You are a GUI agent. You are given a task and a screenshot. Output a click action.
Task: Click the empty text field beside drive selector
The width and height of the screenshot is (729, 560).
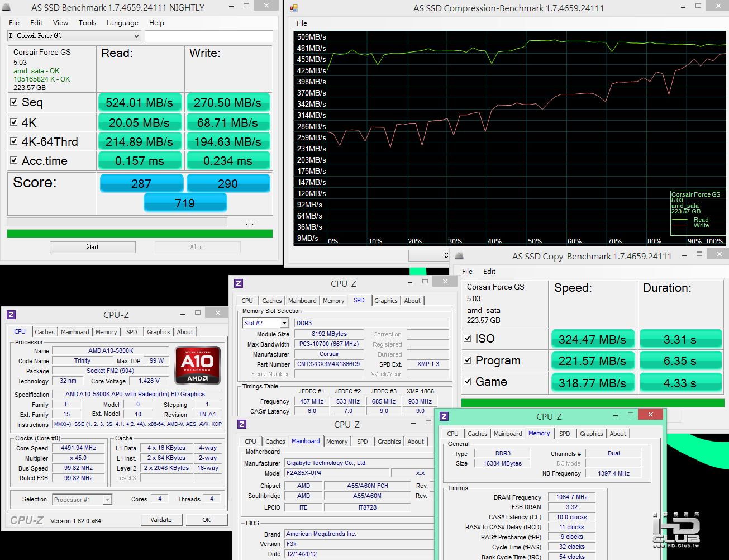[x=208, y=36]
